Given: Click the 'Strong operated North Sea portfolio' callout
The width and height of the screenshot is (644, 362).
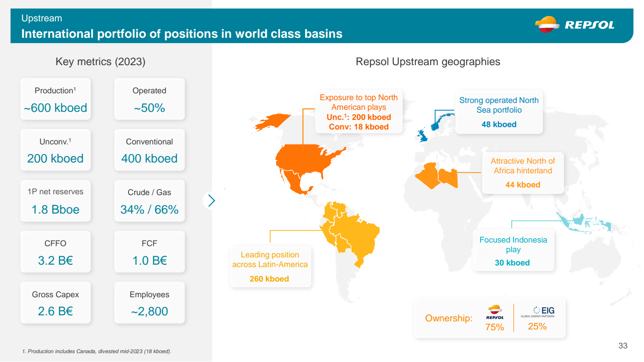Looking at the screenshot, I should [x=499, y=112].
